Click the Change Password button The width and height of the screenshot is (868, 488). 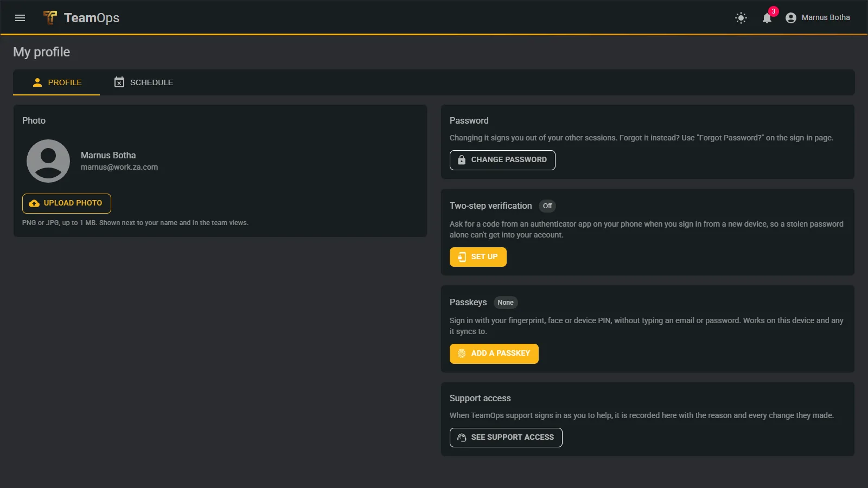pyautogui.click(x=502, y=160)
